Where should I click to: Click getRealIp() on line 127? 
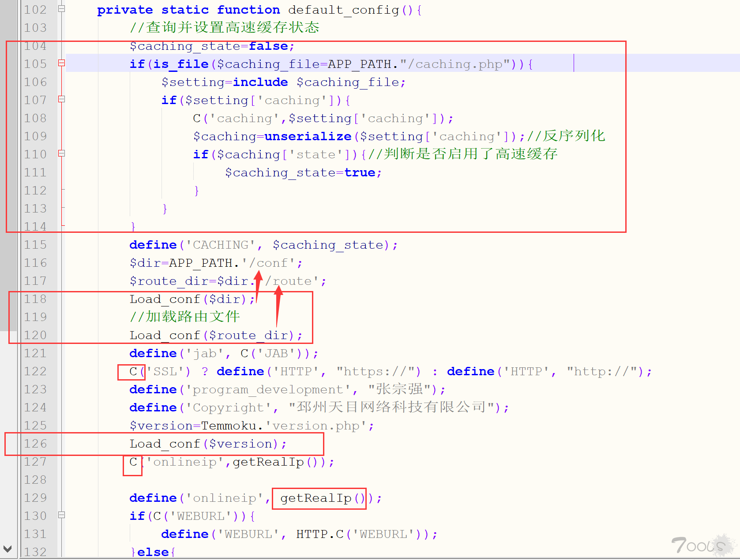pyautogui.click(x=276, y=462)
